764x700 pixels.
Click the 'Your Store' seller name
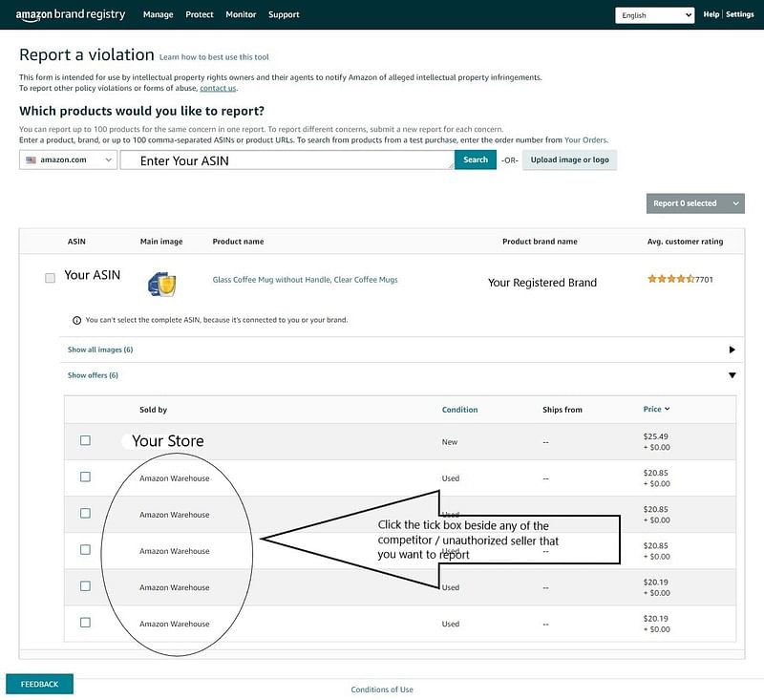coord(168,441)
